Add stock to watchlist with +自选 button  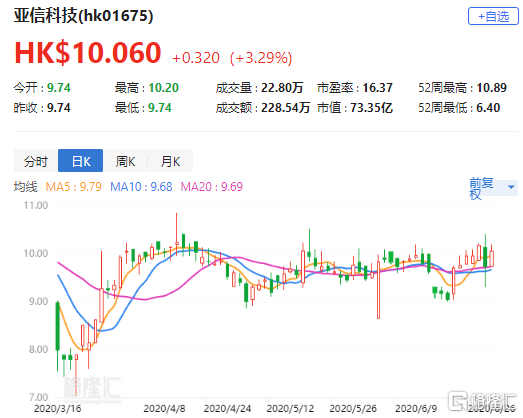pos(493,16)
